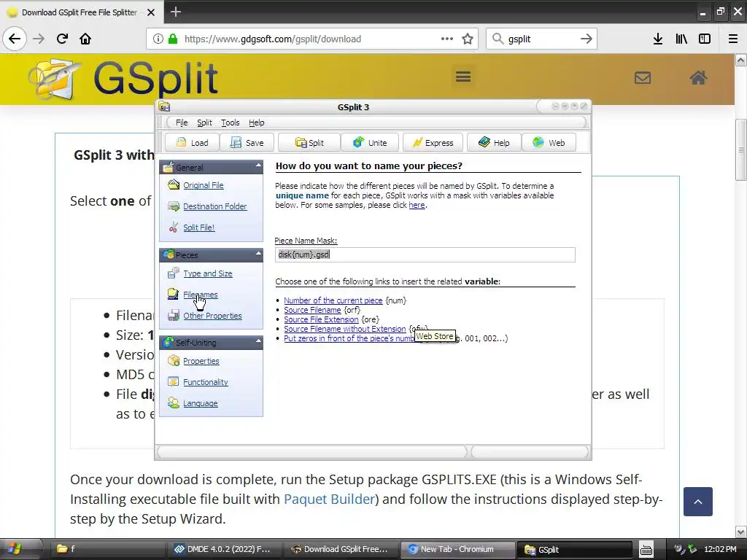Bookmark this page with star icon
747x560 pixels.
pos(468,39)
